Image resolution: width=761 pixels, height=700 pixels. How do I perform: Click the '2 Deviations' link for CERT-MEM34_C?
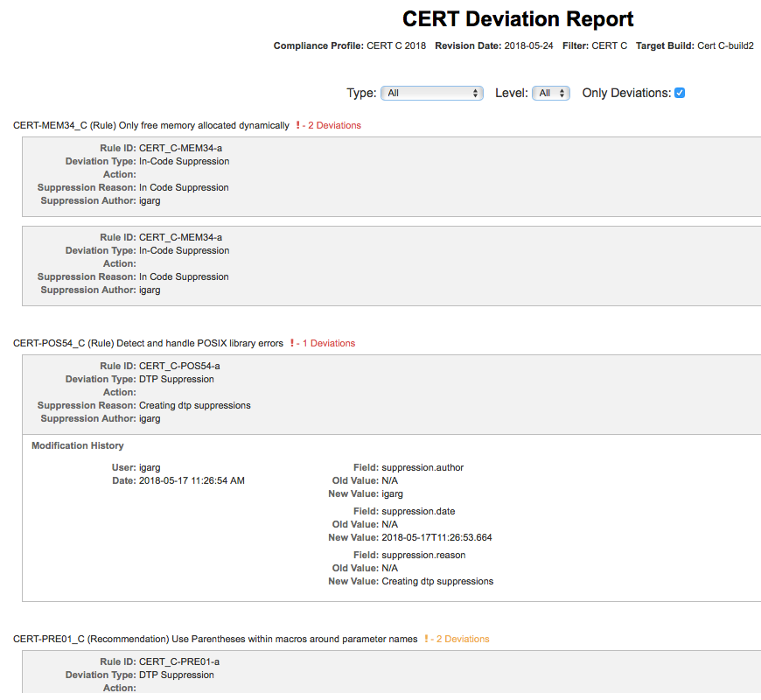point(334,125)
